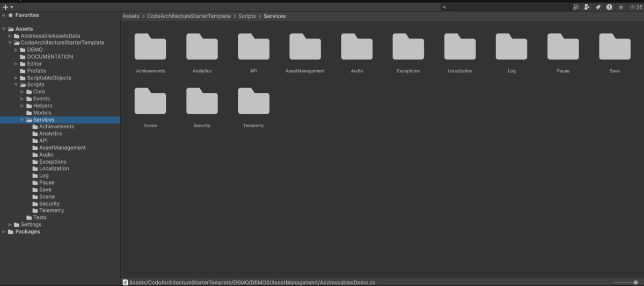Screen dimensions: 644x286
Task: Open the Audio folder thumbnail
Action: [x=357, y=47]
